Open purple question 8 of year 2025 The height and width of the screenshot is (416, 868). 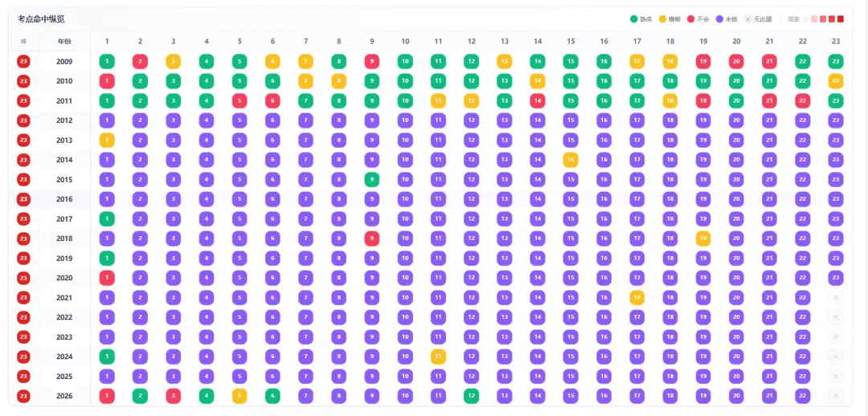pos(339,376)
